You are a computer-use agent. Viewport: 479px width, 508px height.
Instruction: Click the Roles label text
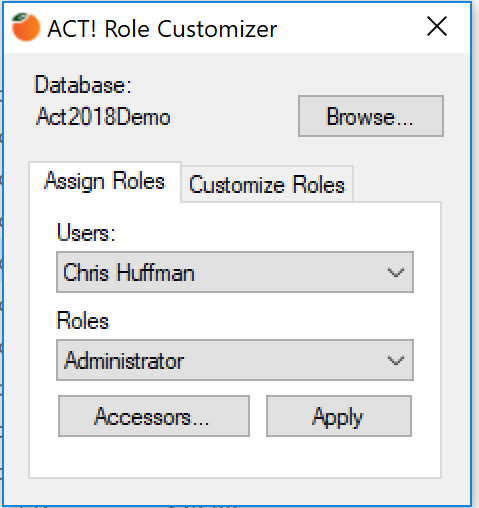point(83,321)
